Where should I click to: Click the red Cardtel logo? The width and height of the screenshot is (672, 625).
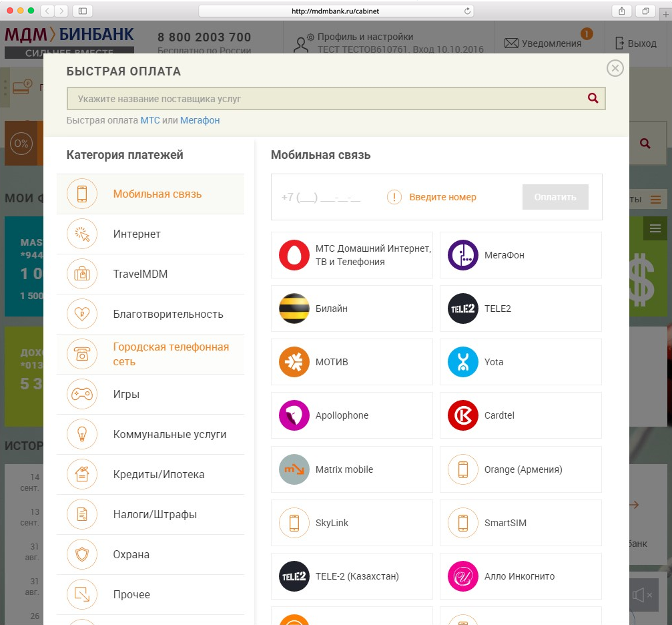[x=463, y=415]
